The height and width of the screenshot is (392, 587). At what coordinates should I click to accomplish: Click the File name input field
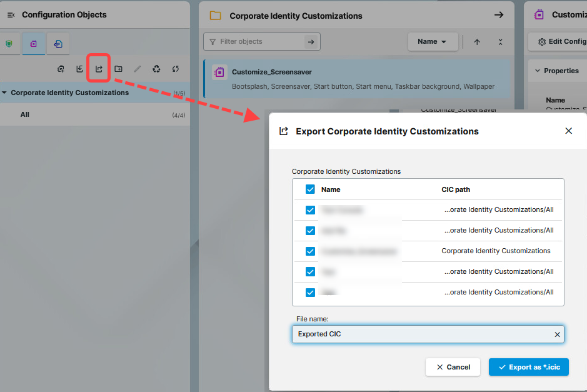pos(419,334)
